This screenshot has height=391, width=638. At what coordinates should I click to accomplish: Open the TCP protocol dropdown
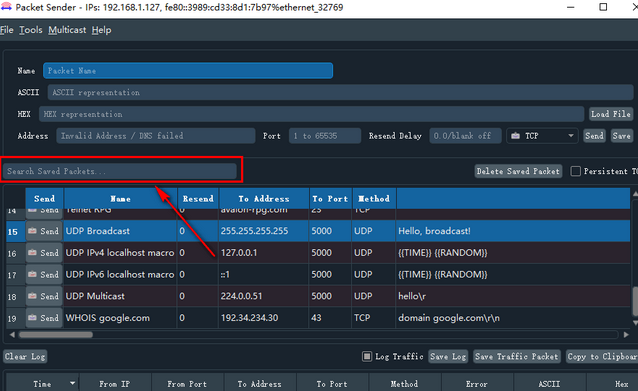point(542,136)
